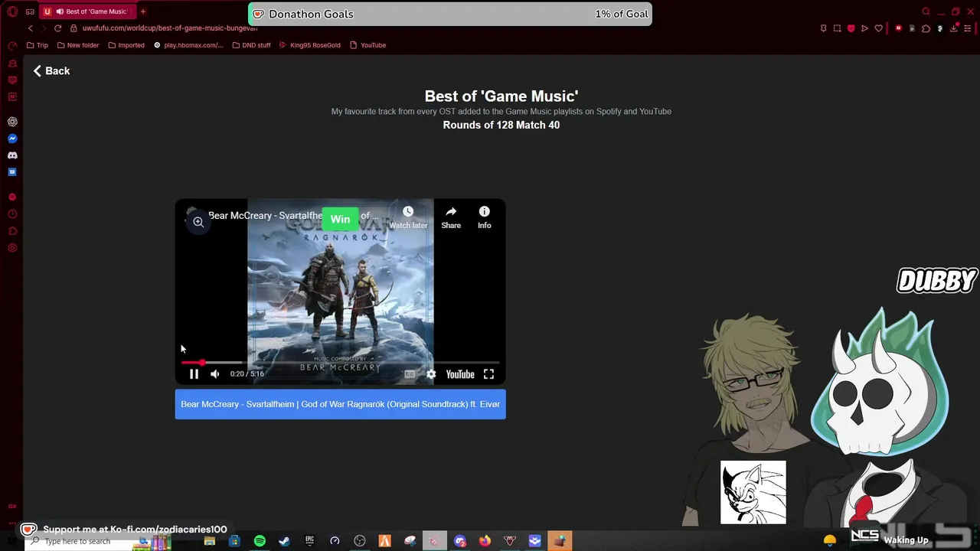The width and height of the screenshot is (980, 551).
Task: Open OBS Studio from the taskbar
Action: (360, 541)
